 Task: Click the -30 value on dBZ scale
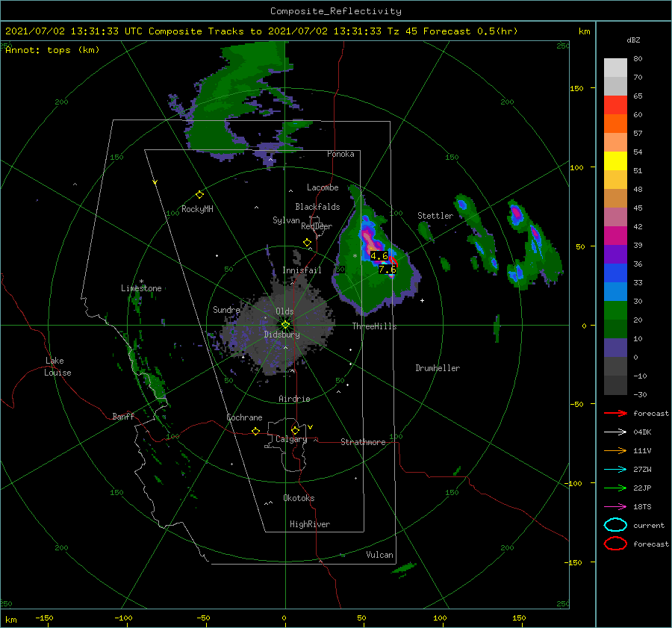(640, 394)
